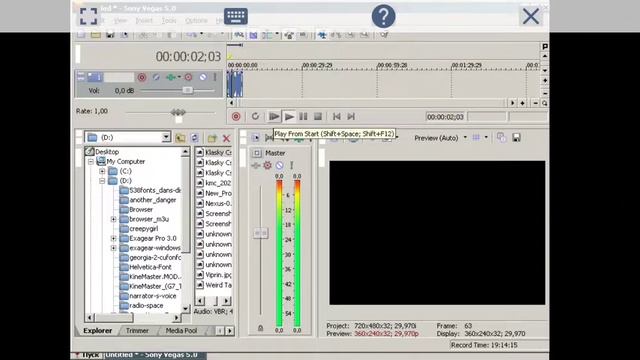Switch to the Explorer tab
Screen dimensions: 640x360
[x=98, y=331]
